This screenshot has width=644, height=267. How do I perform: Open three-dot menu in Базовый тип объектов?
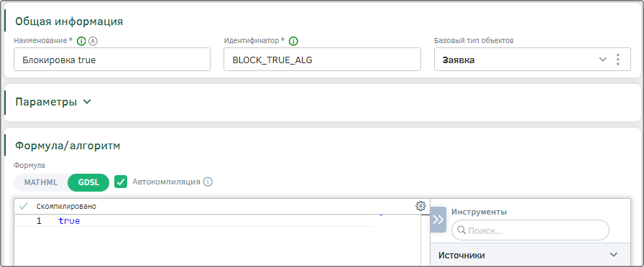coord(617,60)
